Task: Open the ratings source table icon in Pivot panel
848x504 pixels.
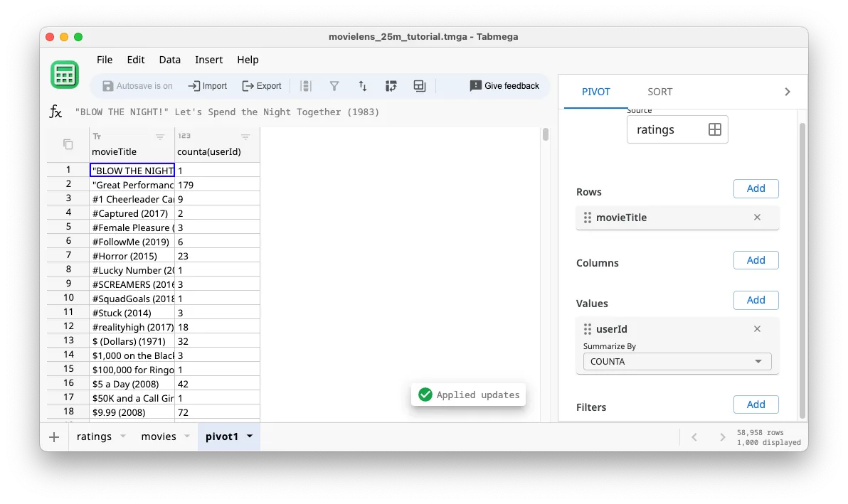Action: pyautogui.click(x=716, y=129)
